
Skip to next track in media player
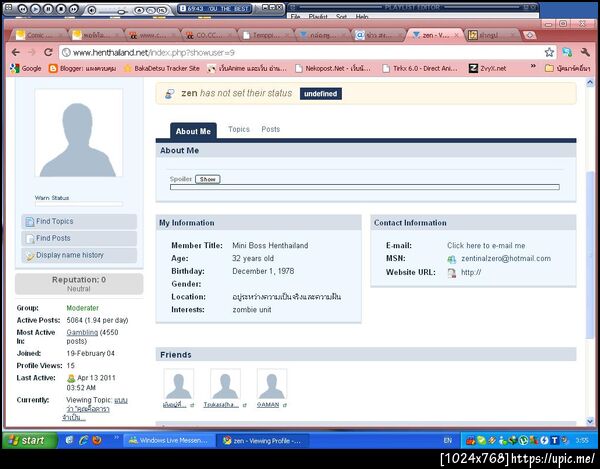point(73,9)
